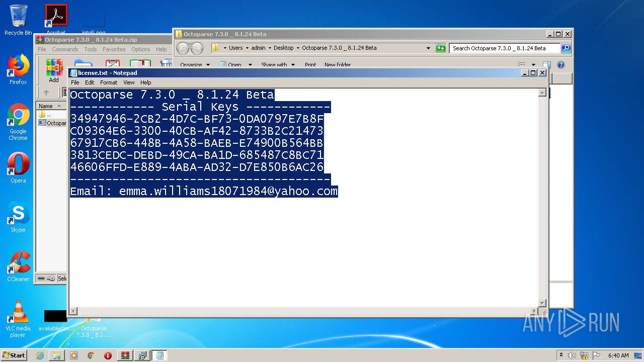Sort by Name column in WinRAR
The width and height of the screenshot is (644, 362).
(x=51, y=106)
